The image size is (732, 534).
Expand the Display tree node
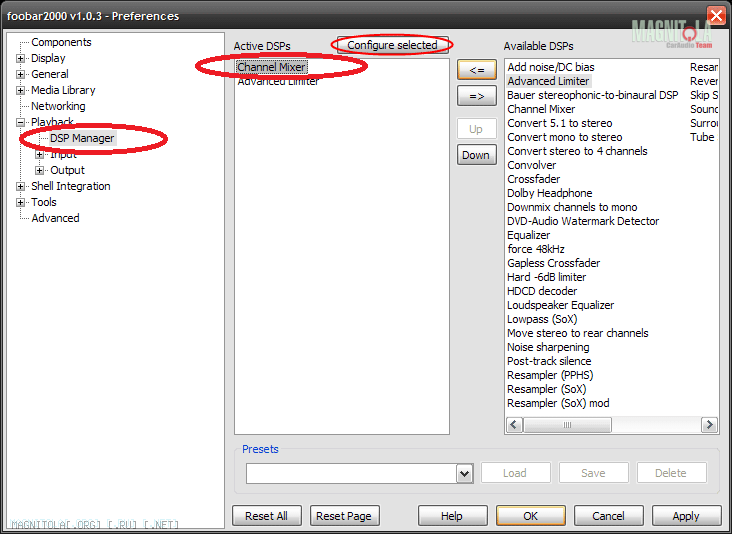pos(21,59)
